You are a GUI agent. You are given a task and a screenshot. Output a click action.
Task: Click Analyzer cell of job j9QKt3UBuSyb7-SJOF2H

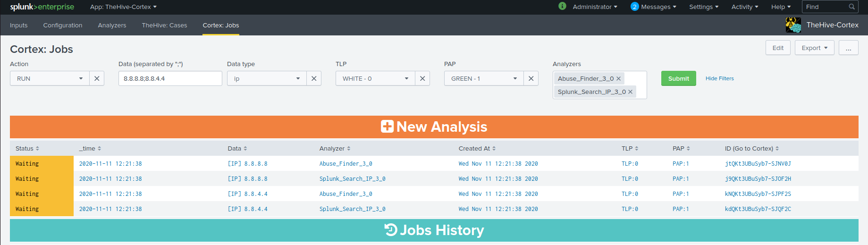click(x=352, y=179)
